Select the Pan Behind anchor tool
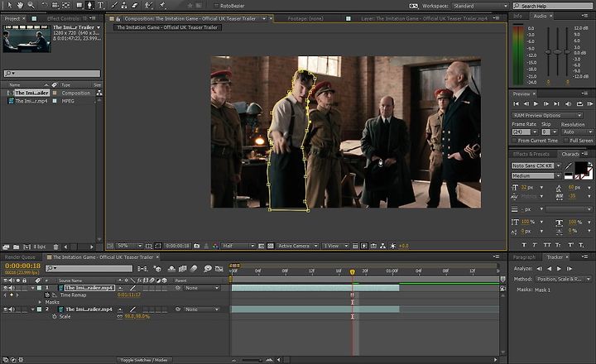The image size is (596, 364). point(66,5)
